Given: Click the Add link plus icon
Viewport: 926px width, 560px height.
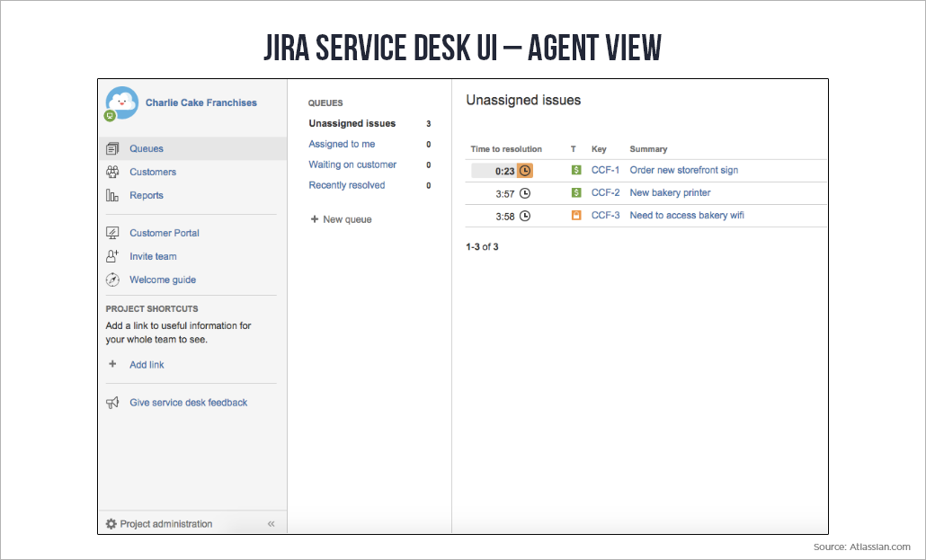Looking at the screenshot, I should 114,364.
